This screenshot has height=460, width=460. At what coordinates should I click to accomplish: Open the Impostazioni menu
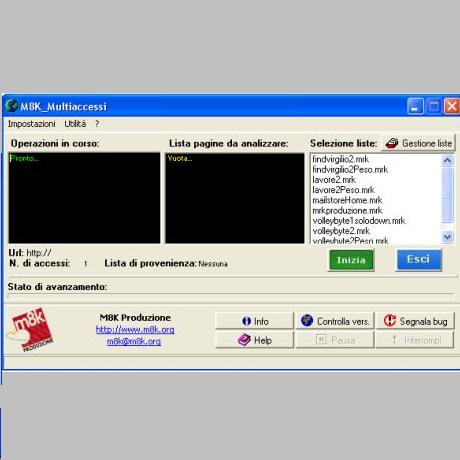coord(31,124)
